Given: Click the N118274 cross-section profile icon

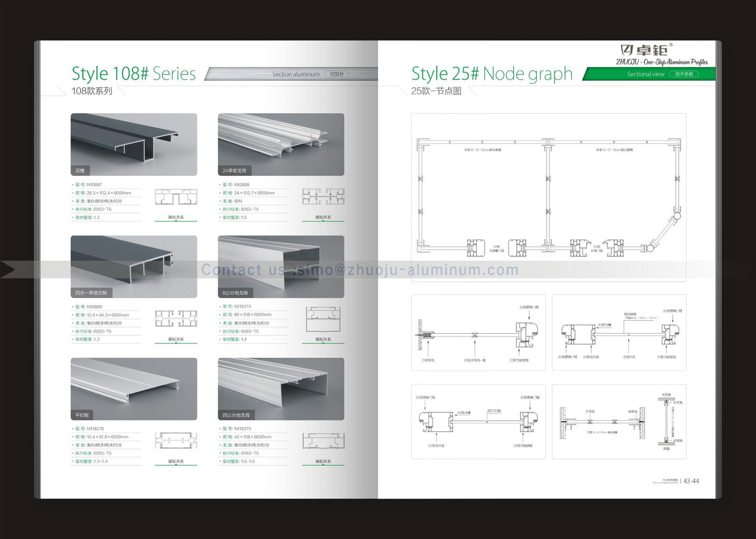Looking at the screenshot, I should point(323,319).
